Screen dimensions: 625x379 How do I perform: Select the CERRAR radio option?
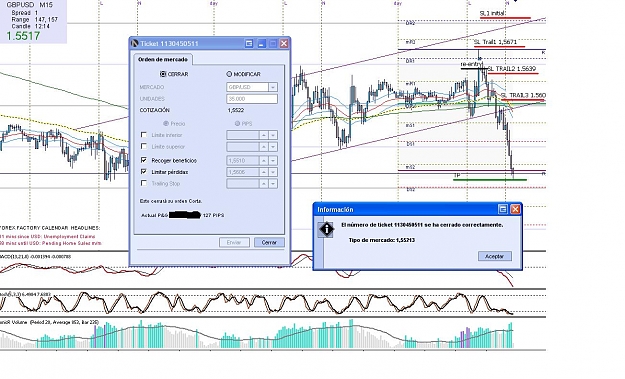(163, 74)
